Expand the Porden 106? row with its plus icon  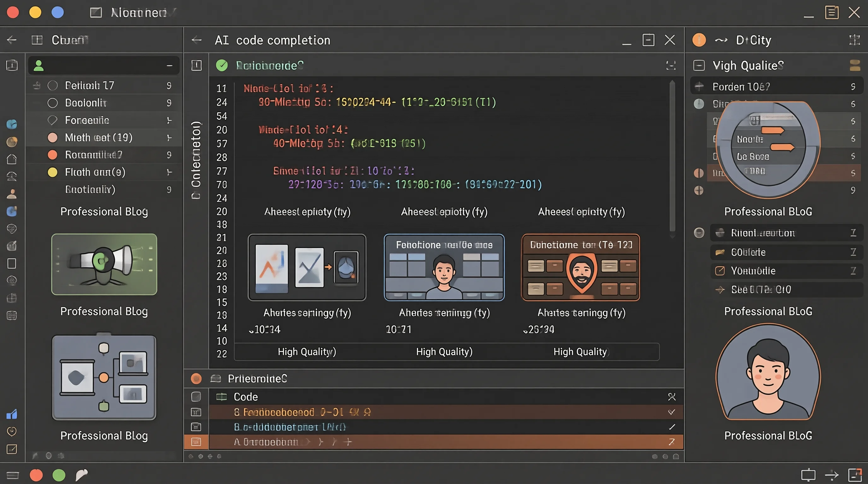pos(699,87)
